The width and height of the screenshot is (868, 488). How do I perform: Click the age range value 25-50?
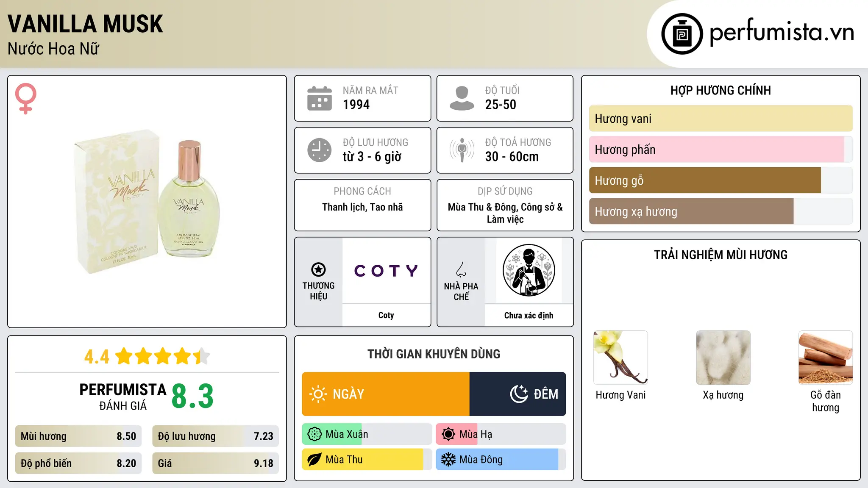coord(501,105)
